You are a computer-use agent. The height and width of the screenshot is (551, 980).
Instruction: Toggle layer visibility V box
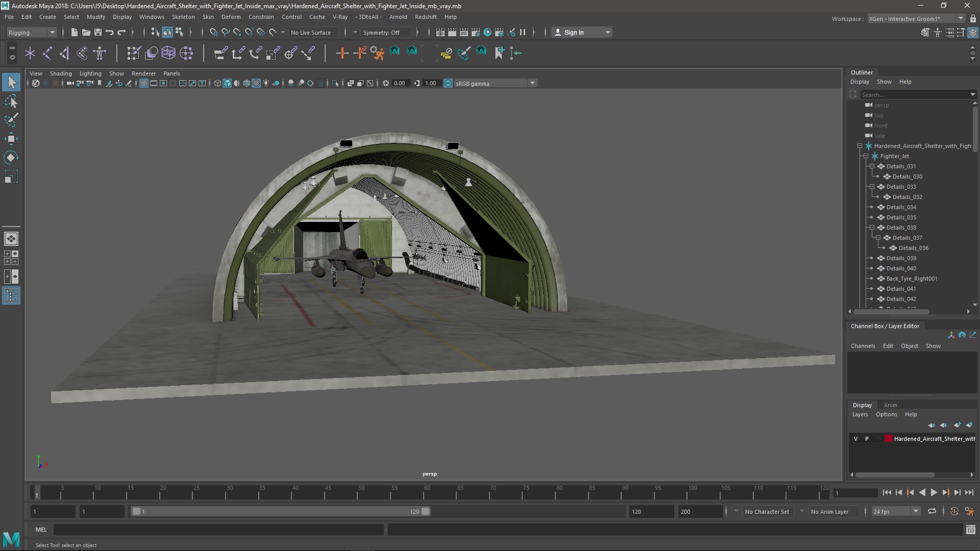(856, 439)
